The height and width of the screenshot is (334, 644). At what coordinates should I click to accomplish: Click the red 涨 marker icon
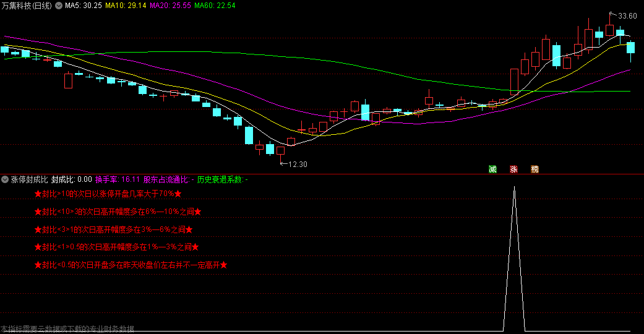(x=513, y=169)
